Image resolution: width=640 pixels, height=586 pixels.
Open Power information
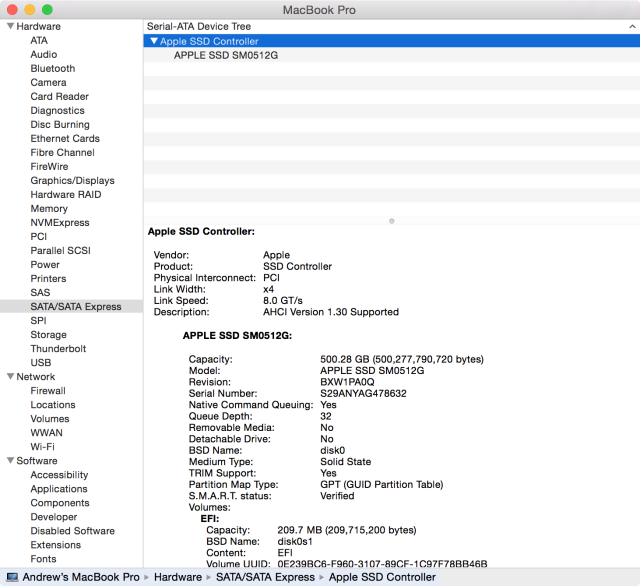(x=45, y=264)
